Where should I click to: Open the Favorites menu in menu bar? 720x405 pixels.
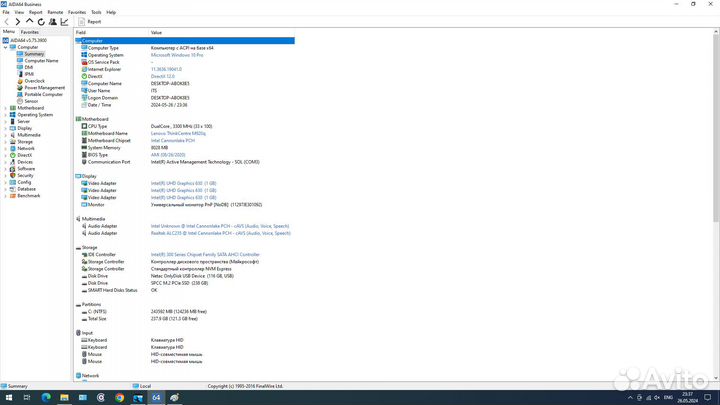tap(77, 12)
